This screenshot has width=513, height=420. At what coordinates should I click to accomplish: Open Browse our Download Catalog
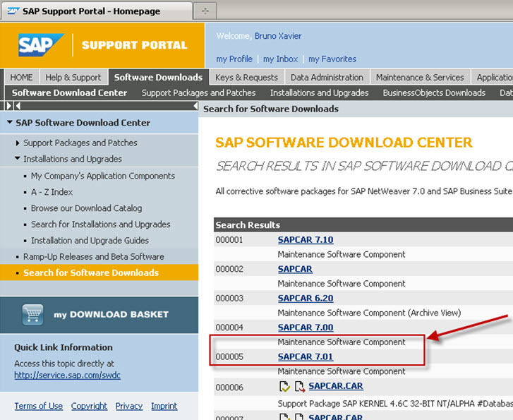coord(86,208)
